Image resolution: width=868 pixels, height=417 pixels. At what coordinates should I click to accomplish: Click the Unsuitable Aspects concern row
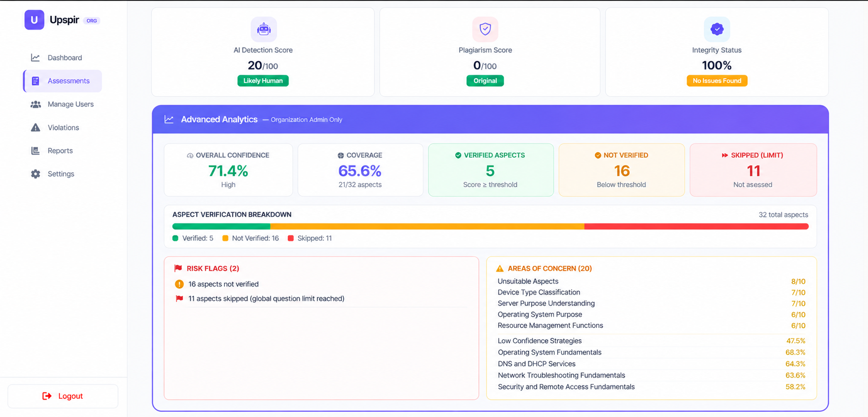pos(651,281)
